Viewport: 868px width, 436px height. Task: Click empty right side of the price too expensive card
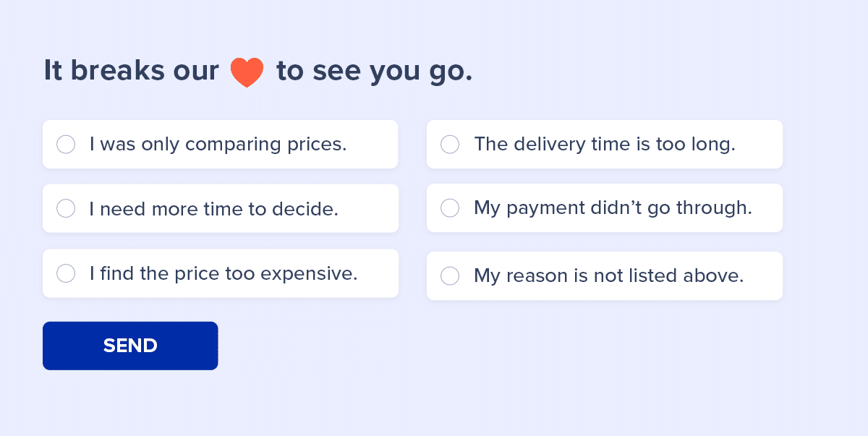378,273
